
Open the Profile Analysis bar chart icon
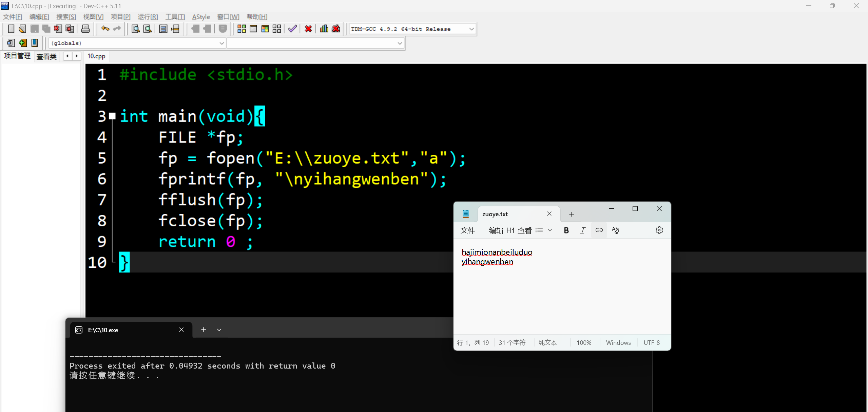tap(324, 29)
